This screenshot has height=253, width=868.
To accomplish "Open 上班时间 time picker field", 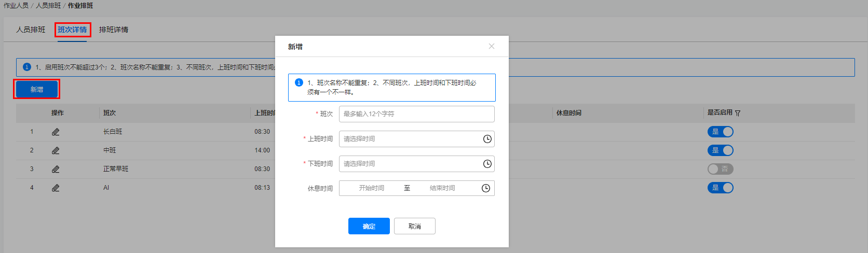I will tap(417, 139).
